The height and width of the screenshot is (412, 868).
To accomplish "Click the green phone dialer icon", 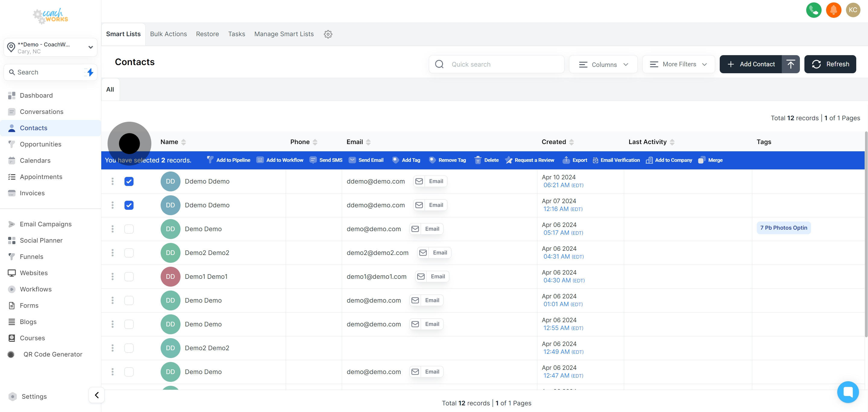I will tap(813, 10).
